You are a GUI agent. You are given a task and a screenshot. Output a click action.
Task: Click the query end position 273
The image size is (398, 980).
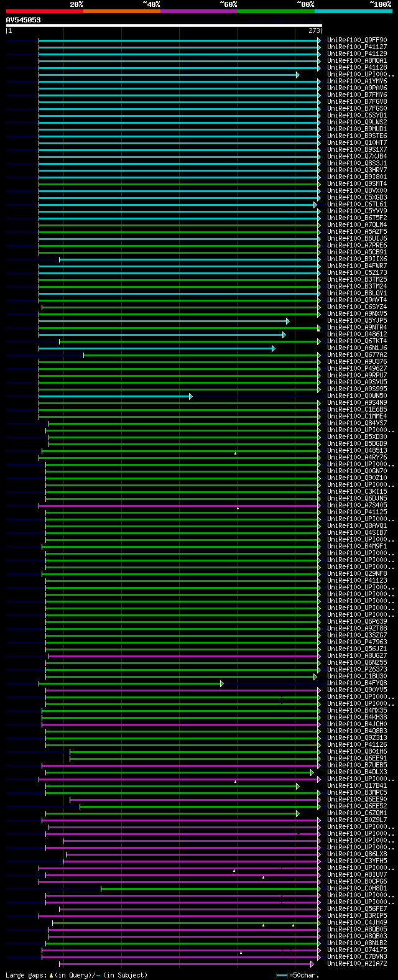tap(314, 30)
